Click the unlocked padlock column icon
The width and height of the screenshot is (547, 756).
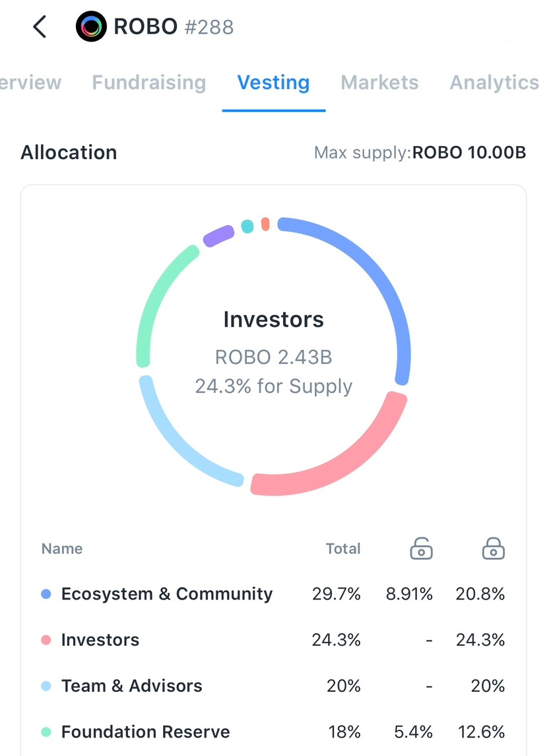[421, 549]
